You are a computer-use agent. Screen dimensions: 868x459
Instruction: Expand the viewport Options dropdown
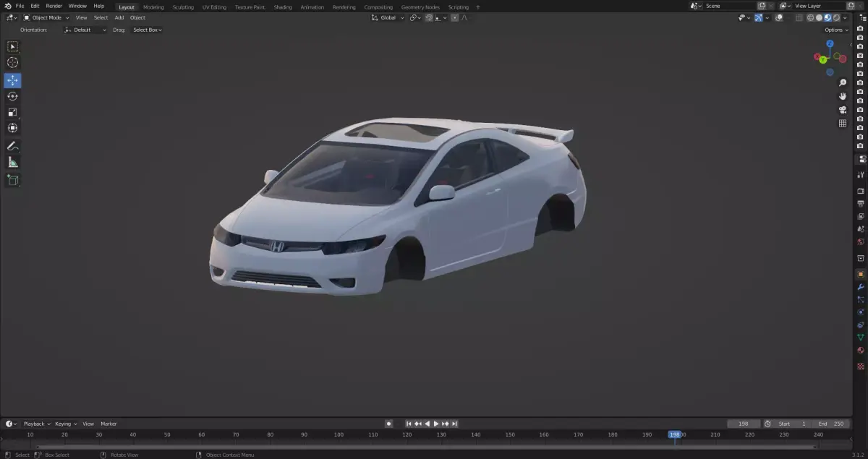pyautogui.click(x=836, y=30)
